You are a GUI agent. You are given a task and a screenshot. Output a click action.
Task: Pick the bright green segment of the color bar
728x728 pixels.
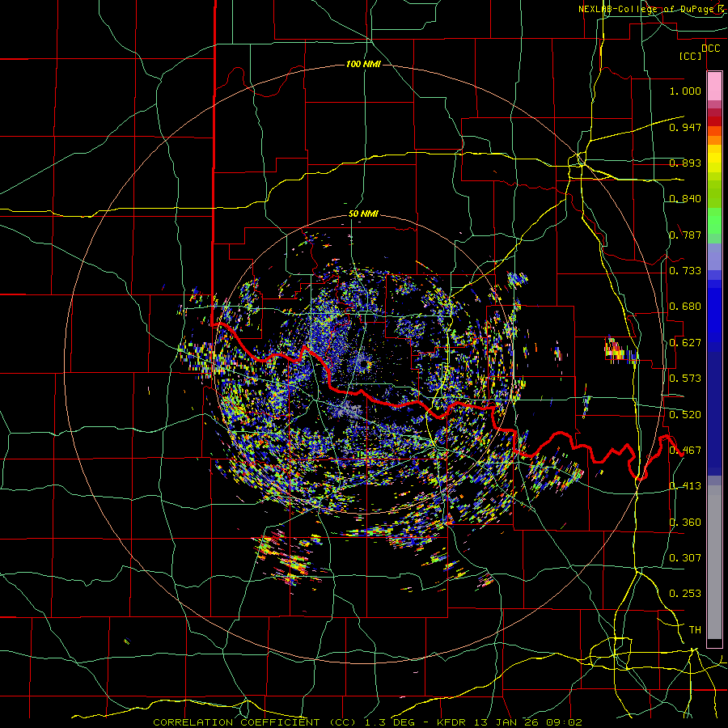tap(714, 221)
